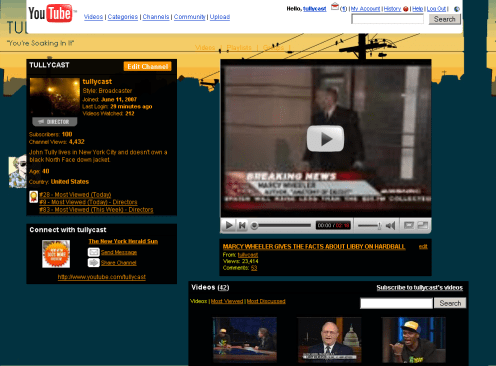The height and width of the screenshot is (366, 496).
Task: Open the youtube.com/tullycast channel URL link
Action: point(102,277)
